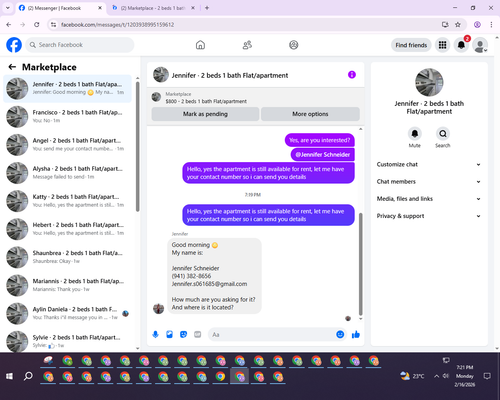The height and width of the screenshot is (400, 500).
Task: Go back in browser history
Action: click(9, 24)
